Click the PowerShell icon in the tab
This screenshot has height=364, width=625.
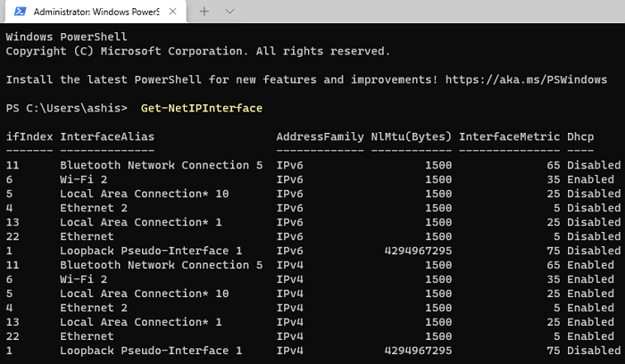pos(21,12)
